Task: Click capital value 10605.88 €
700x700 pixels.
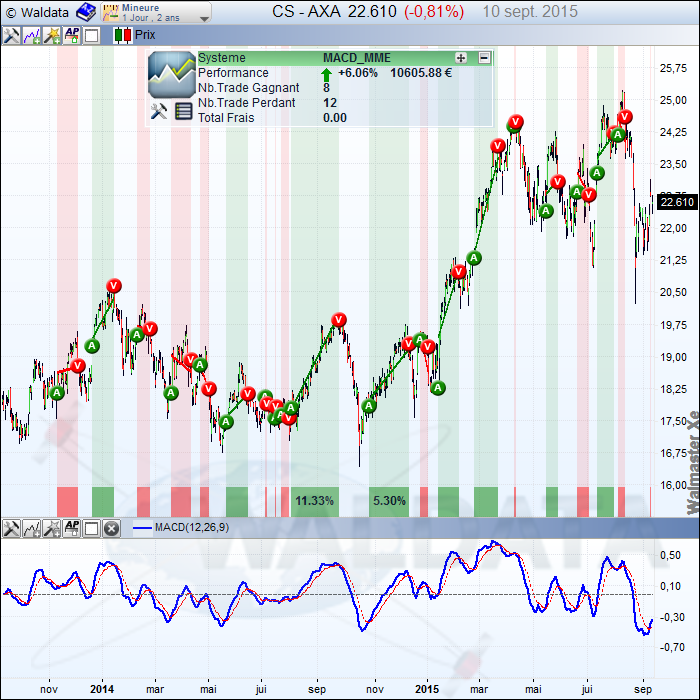Action: (x=421, y=73)
